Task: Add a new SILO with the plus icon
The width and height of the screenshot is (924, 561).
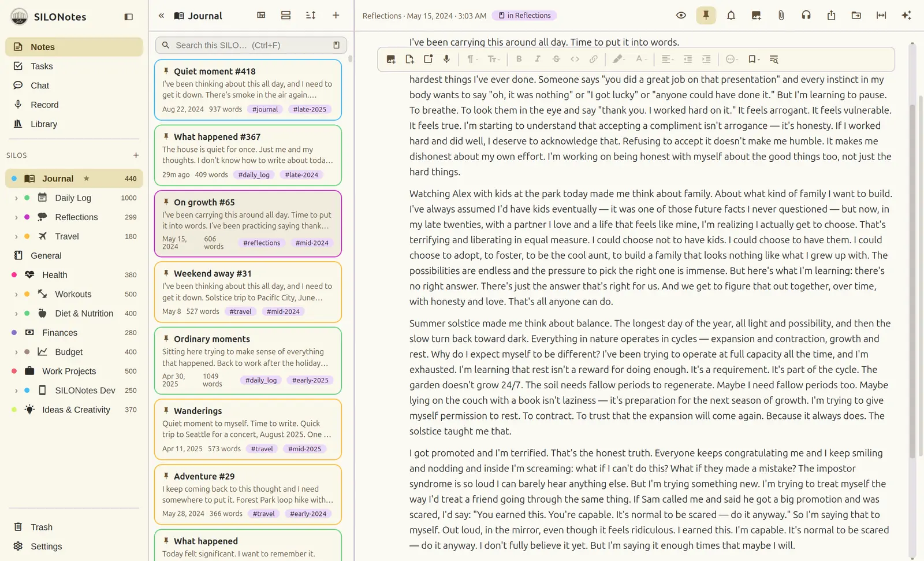Action: click(x=136, y=155)
